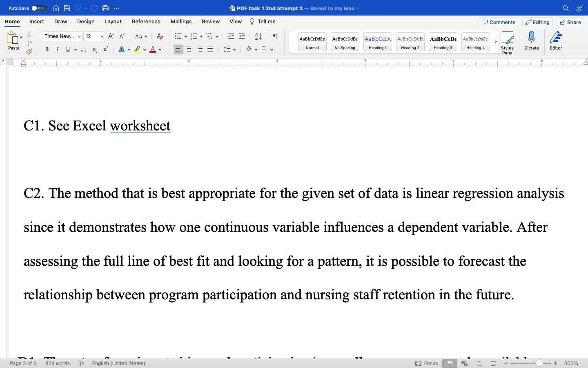Screen dimensions: 588x368
Task: Justify the paragraph text
Action: [x=210, y=49]
